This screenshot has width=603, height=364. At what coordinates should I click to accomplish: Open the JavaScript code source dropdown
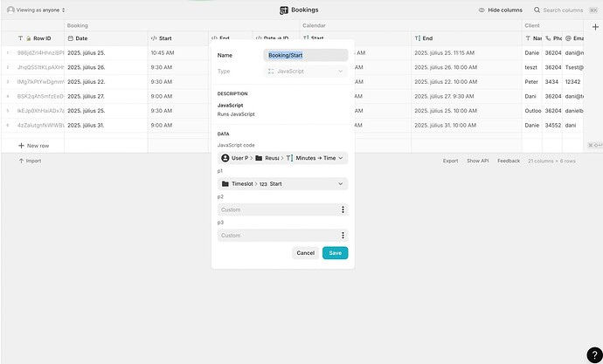[x=282, y=158]
